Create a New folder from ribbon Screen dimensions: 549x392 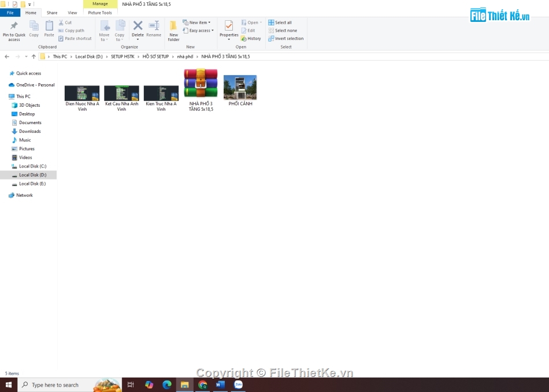(173, 30)
